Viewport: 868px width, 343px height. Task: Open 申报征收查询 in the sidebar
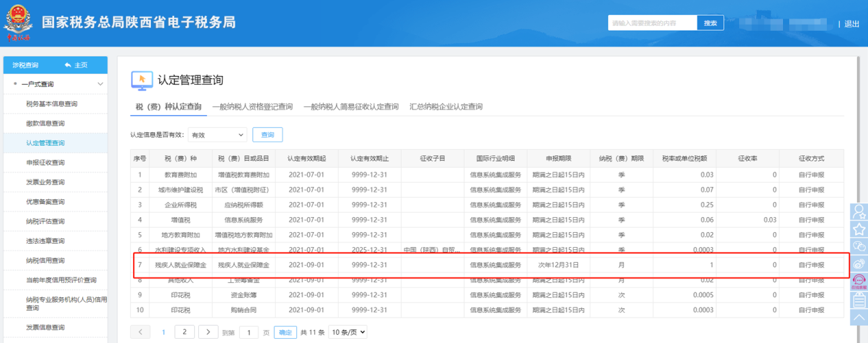tap(45, 163)
